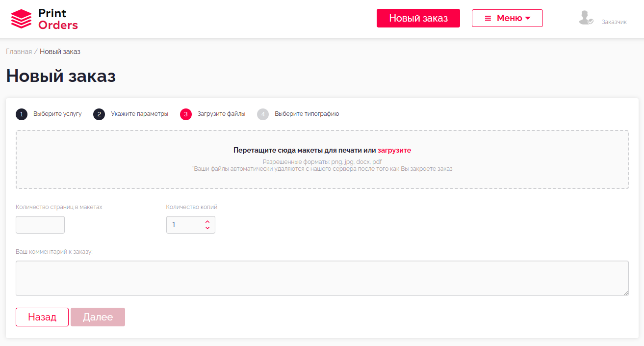Click step 3 circle Загрузите файлы
Image resolution: width=644 pixels, height=346 pixels.
186,114
